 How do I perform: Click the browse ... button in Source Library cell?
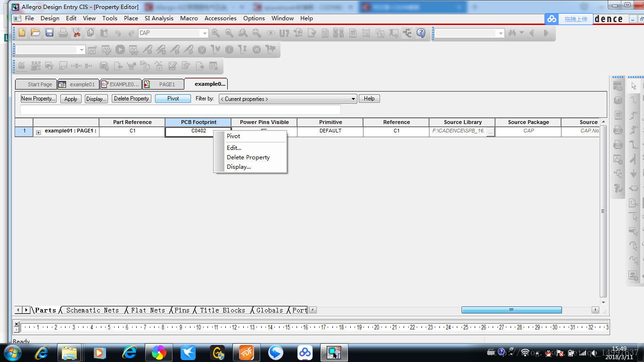490,132
